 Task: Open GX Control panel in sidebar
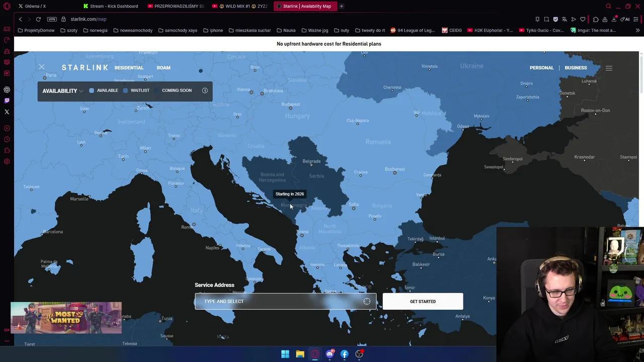7,40
